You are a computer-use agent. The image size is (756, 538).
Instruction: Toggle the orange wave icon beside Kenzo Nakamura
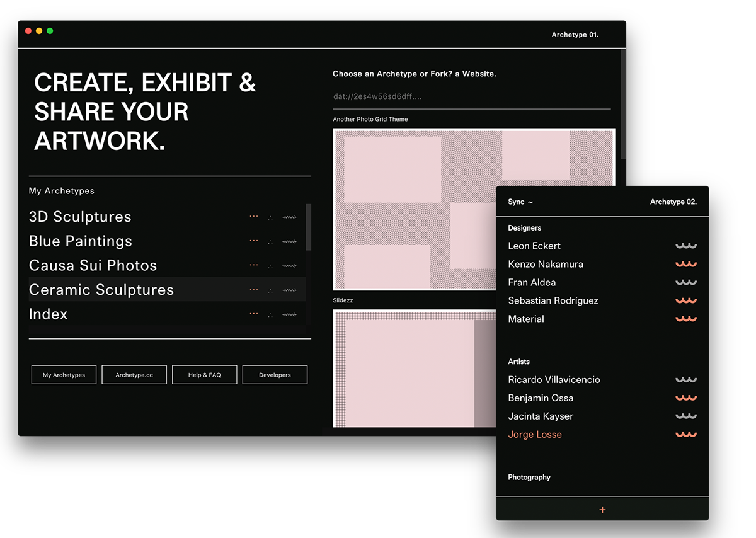click(x=686, y=264)
